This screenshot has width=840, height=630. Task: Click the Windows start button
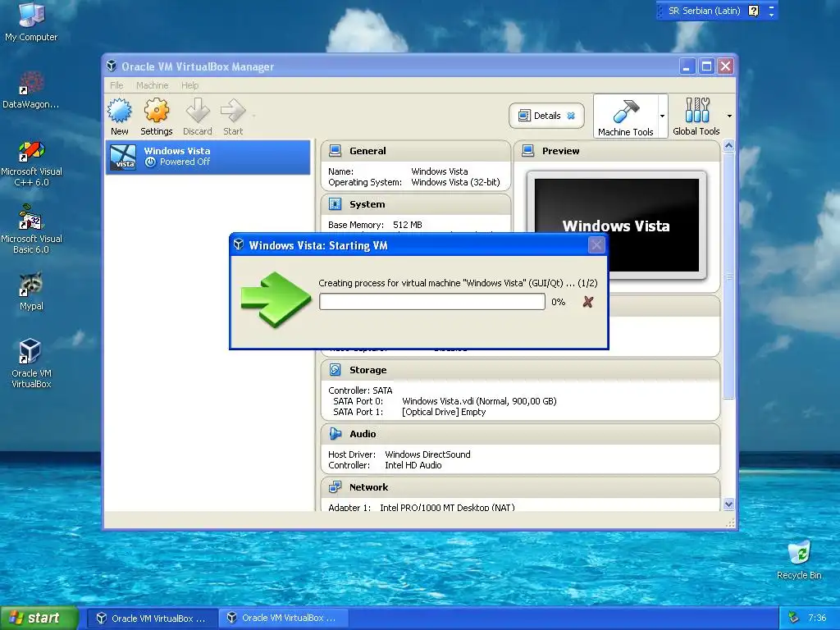[x=39, y=618]
